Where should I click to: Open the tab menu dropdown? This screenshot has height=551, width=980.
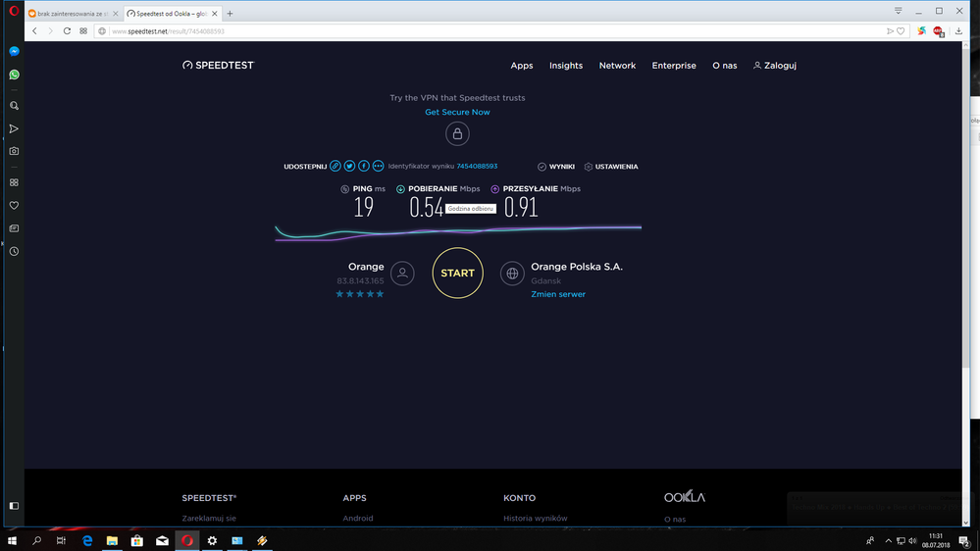[899, 11]
